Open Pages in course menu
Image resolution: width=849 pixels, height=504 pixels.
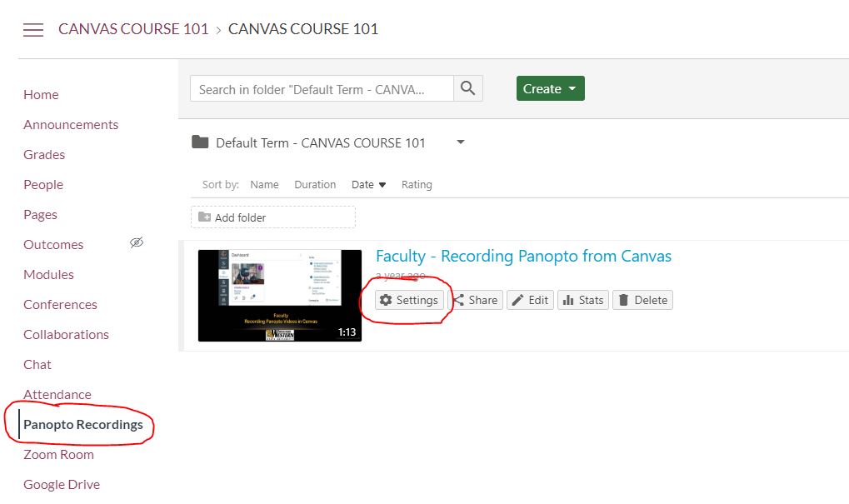(41, 215)
